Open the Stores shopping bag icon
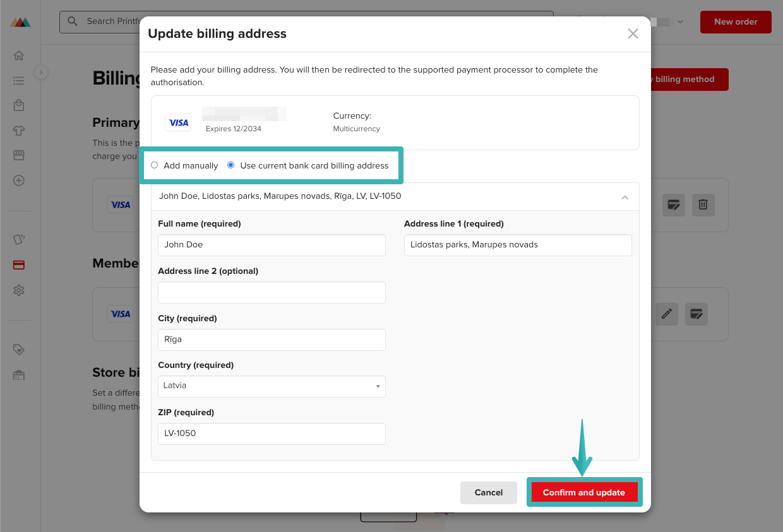This screenshot has height=532, width=783. coord(19,105)
